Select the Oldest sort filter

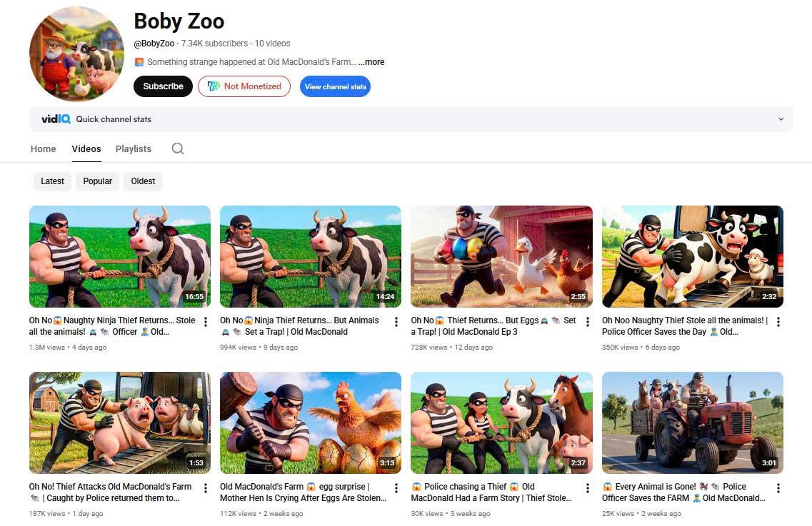[143, 181]
